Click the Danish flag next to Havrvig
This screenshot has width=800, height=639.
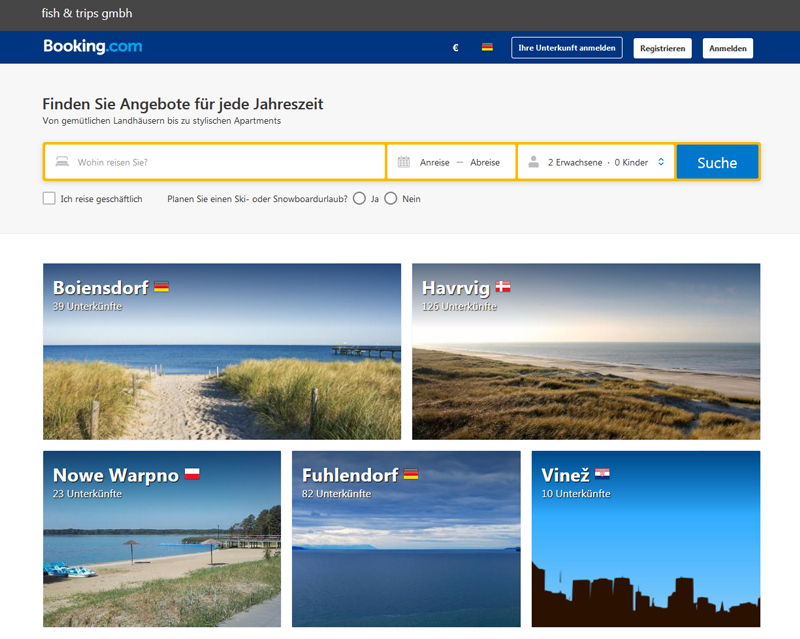503,287
